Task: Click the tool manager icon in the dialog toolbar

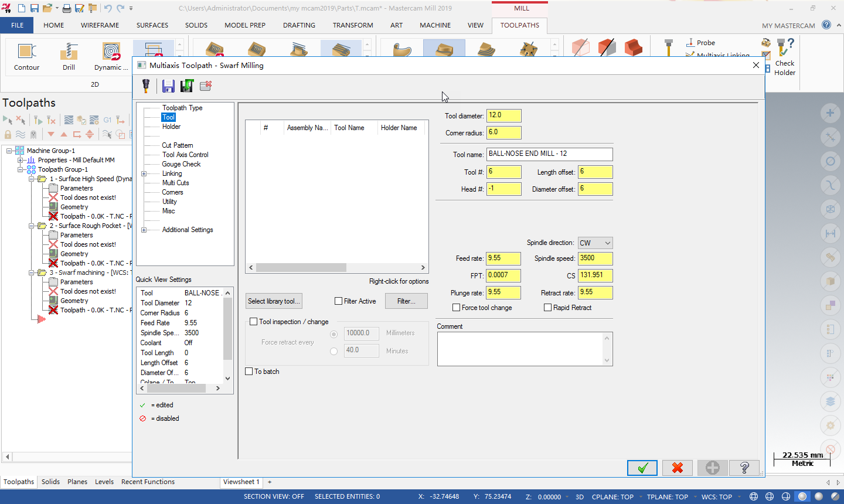Action: [146, 86]
